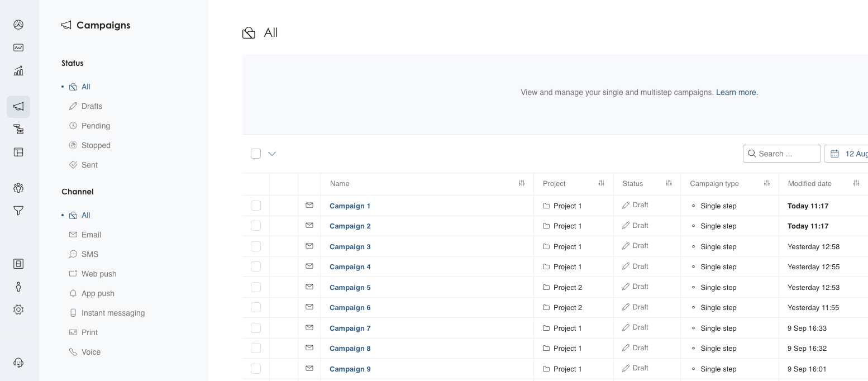868x381 pixels.
Task: Open the Campaign 3 link
Action: 350,246
